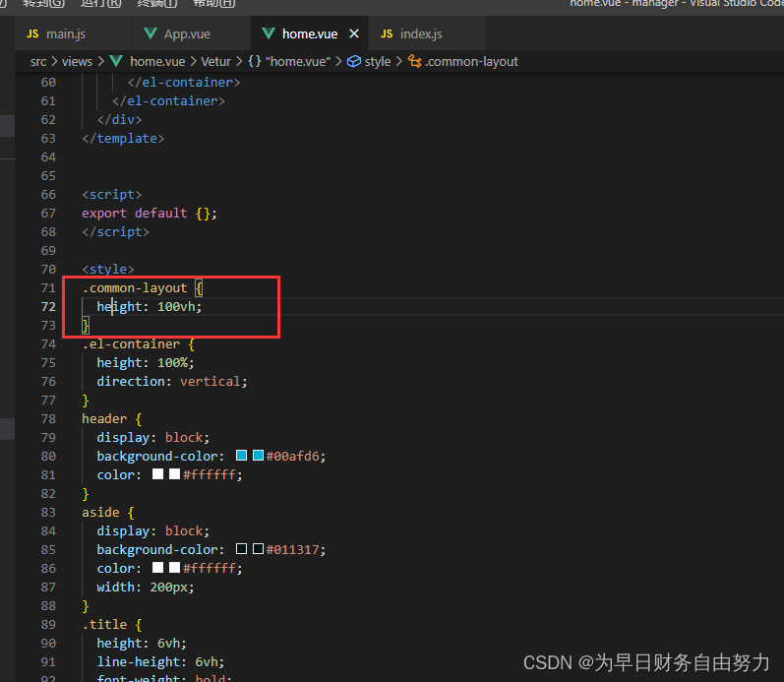Click the closing </template> tag
This screenshot has height=682, width=784.
coord(123,139)
